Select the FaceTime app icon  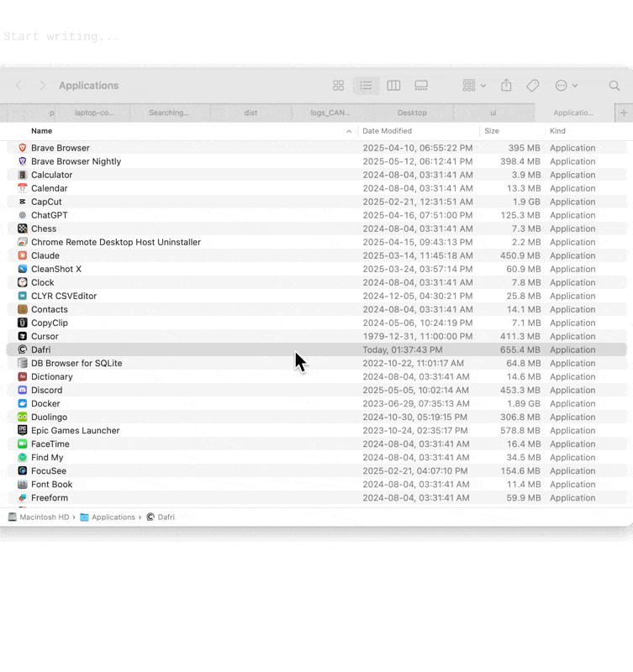(23, 444)
